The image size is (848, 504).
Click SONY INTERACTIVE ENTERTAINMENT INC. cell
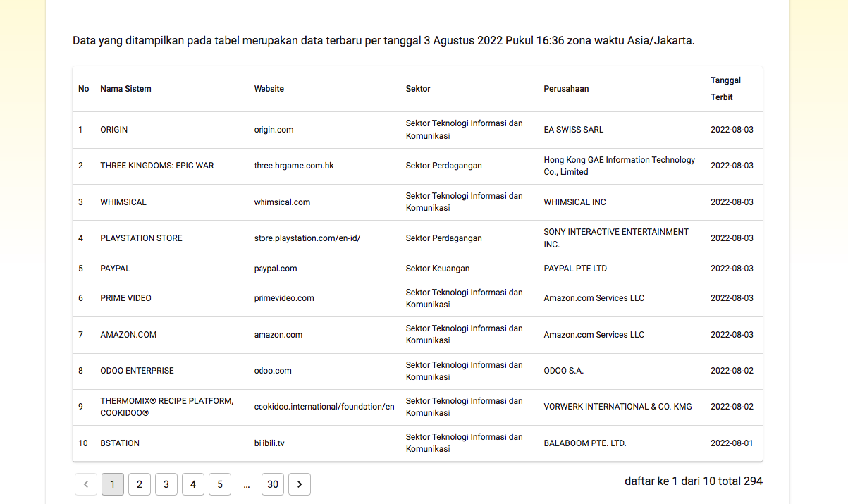click(x=617, y=238)
